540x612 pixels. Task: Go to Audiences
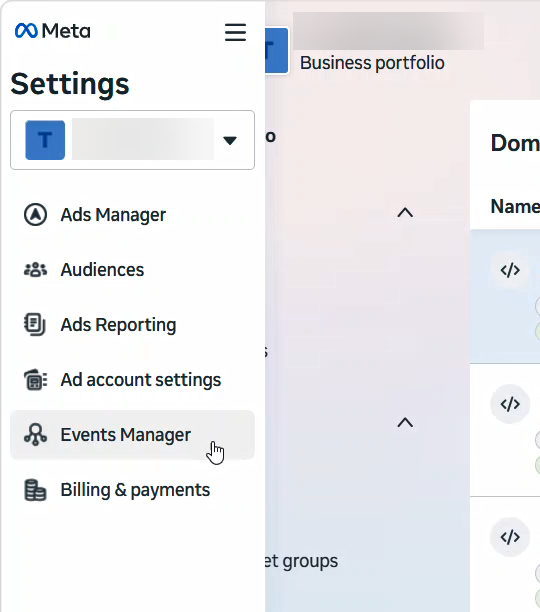click(132, 270)
